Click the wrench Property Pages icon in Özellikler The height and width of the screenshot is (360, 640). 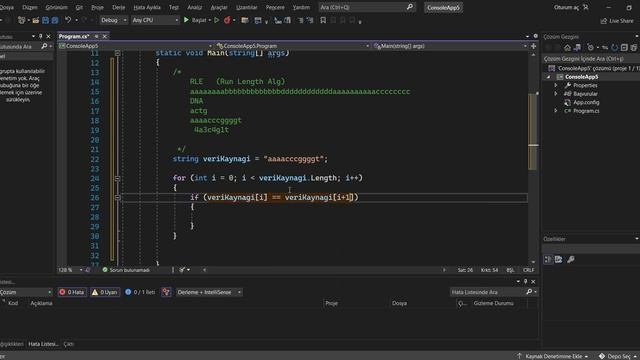pos(571,259)
